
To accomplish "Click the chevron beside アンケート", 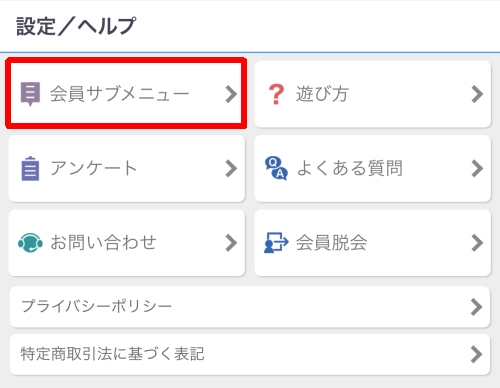I will (231, 168).
